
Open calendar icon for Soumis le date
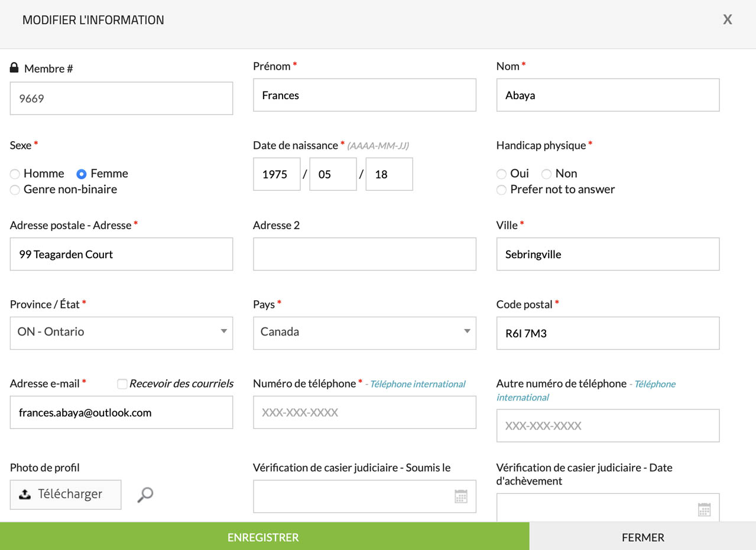(x=461, y=496)
